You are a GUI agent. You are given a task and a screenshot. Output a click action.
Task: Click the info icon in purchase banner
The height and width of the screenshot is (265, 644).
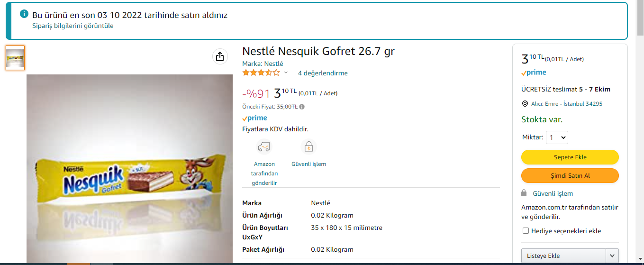[x=24, y=14]
